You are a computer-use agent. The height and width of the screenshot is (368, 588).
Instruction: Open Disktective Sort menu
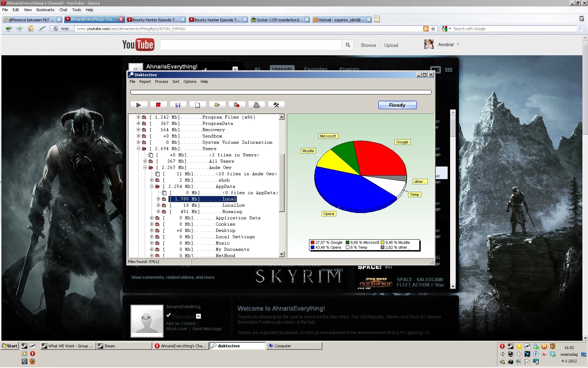point(176,82)
